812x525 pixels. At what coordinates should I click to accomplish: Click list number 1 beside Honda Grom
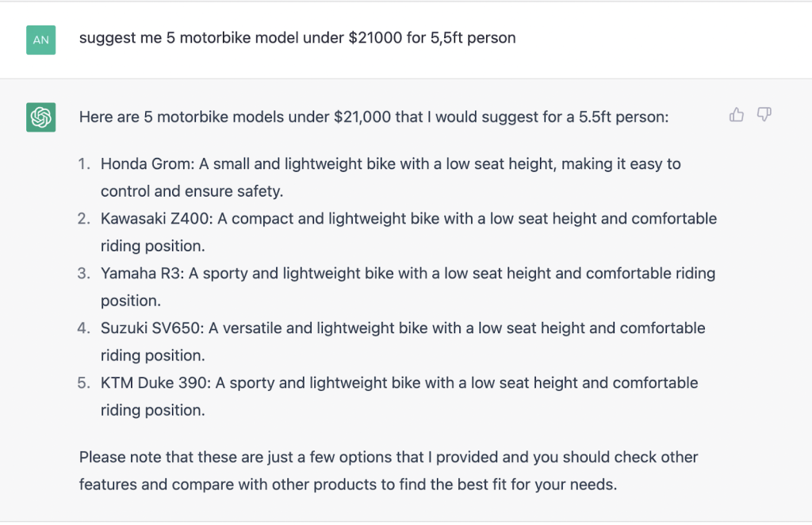84,164
